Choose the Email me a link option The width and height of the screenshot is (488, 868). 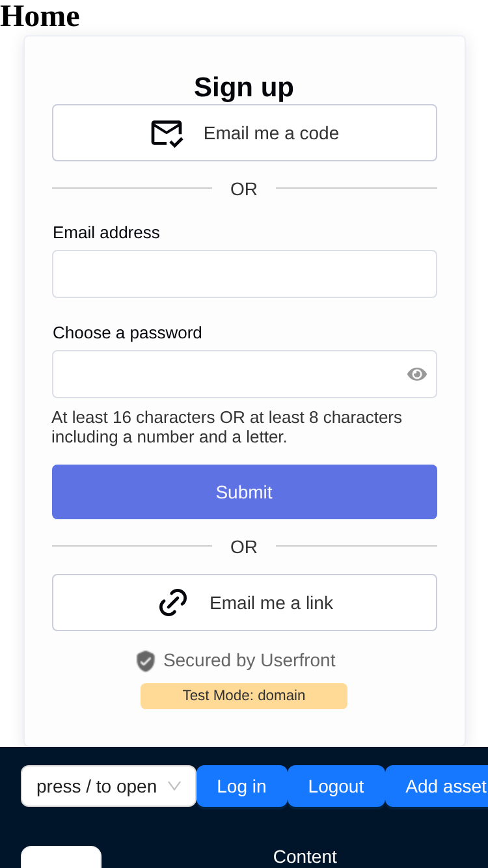tap(245, 603)
